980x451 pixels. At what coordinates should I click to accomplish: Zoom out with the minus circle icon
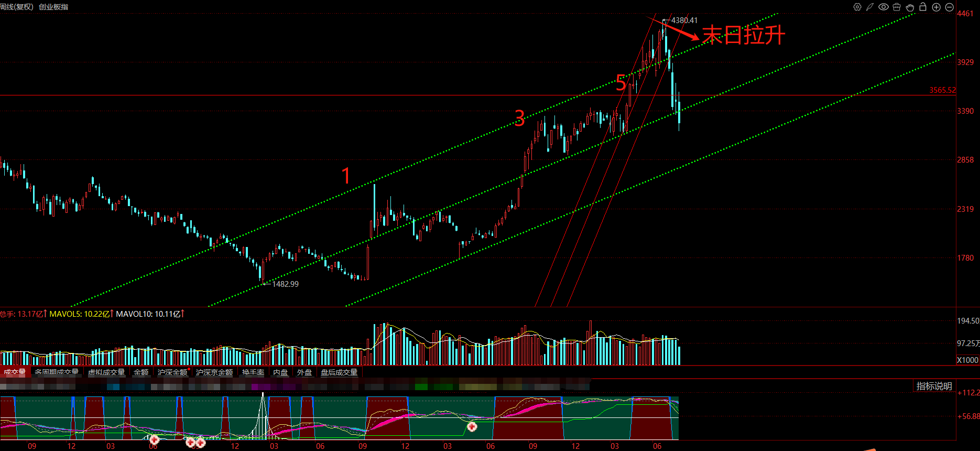coord(949,7)
